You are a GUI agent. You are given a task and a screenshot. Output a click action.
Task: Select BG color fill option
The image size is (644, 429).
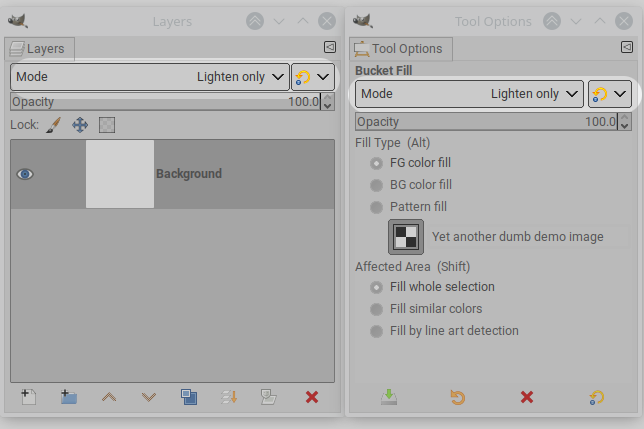pyautogui.click(x=411, y=185)
